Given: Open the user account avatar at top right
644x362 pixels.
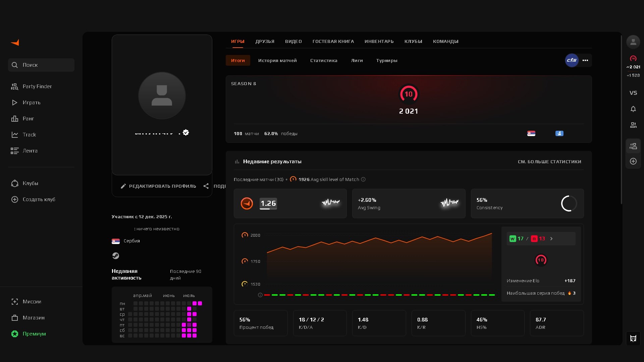Looking at the screenshot, I should click(x=633, y=42).
